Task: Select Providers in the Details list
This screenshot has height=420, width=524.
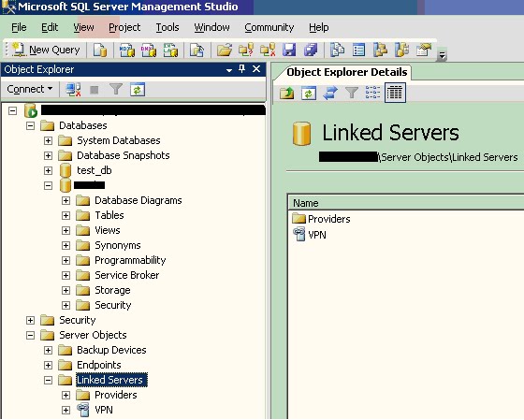Action: coord(329,219)
